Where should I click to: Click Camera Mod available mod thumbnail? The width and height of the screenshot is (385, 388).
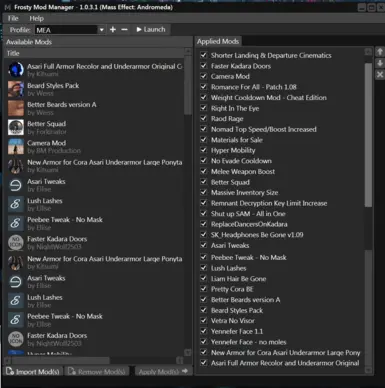[x=16, y=147]
